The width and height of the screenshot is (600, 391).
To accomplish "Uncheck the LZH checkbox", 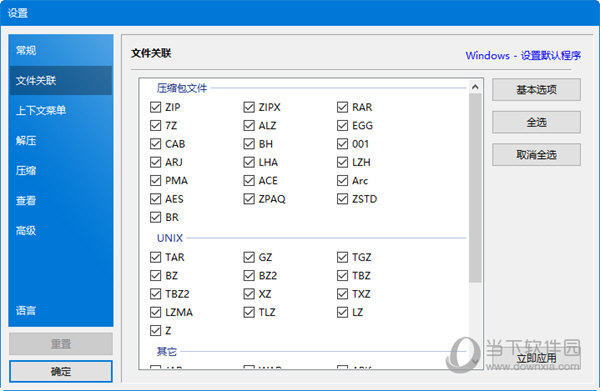I will (342, 162).
